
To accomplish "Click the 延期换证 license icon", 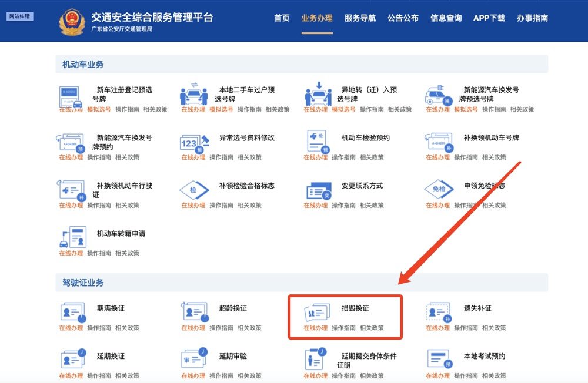I will [x=73, y=359].
